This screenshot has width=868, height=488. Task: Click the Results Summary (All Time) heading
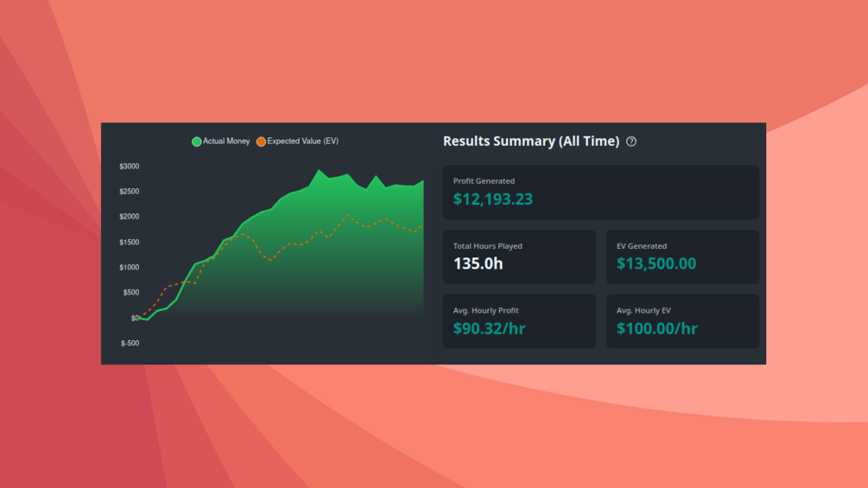point(531,141)
